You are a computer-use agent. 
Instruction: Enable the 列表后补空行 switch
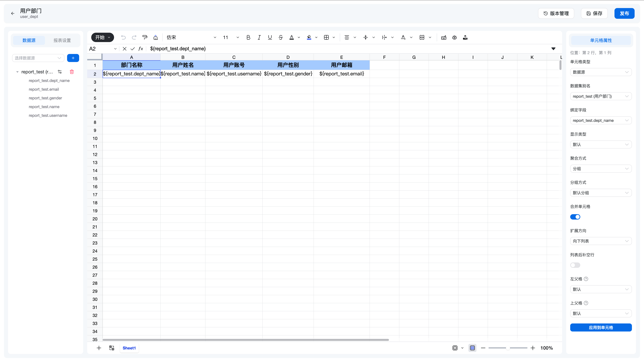(575, 265)
